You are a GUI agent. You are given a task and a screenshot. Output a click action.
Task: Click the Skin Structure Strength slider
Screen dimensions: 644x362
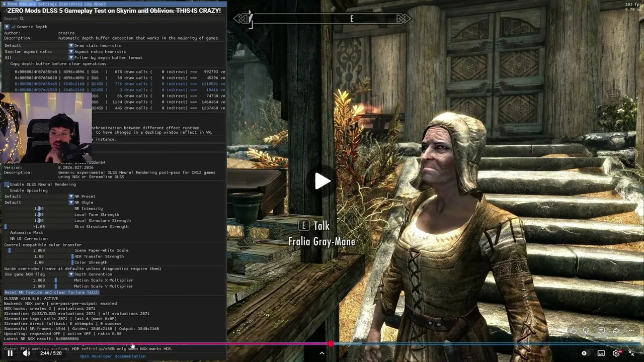(x=38, y=227)
